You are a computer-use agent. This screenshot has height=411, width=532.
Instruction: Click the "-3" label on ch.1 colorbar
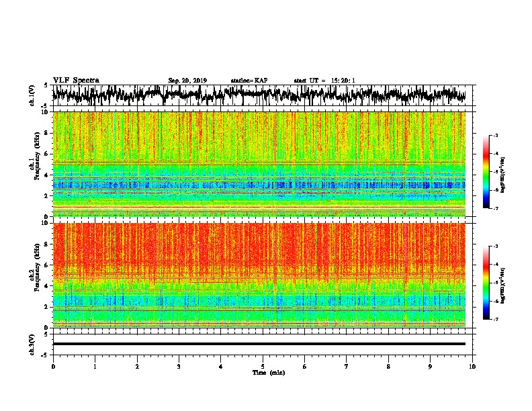495,136
